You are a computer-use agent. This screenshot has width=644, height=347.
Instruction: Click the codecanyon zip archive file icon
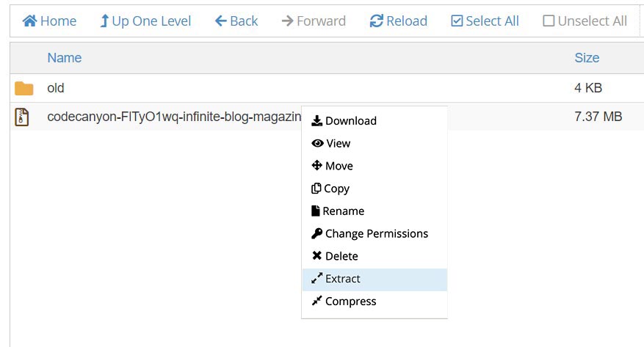pyautogui.click(x=22, y=117)
